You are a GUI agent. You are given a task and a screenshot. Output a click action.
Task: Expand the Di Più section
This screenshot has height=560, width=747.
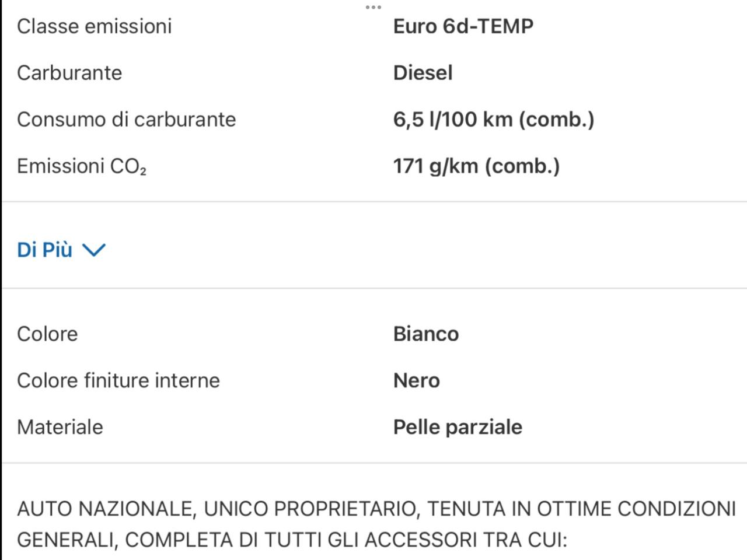tap(61, 250)
